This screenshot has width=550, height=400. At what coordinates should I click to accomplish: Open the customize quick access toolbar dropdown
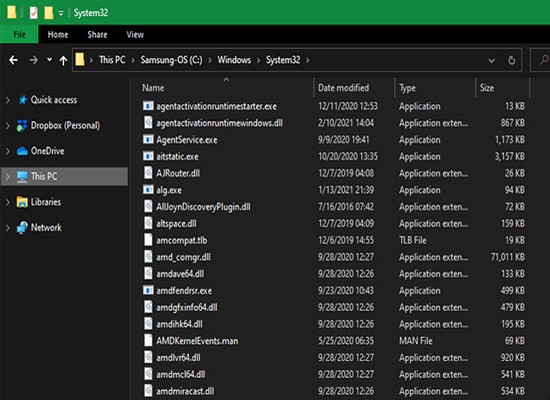coord(61,13)
